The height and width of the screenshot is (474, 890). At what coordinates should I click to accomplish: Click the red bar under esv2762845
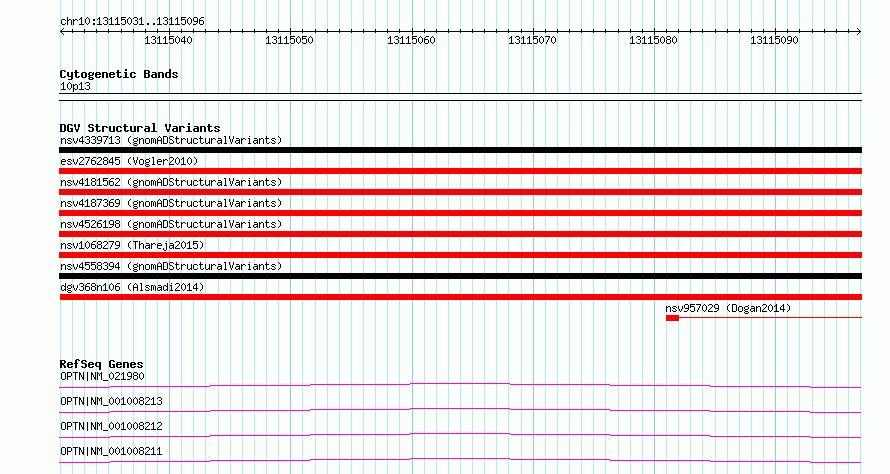pos(460,171)
